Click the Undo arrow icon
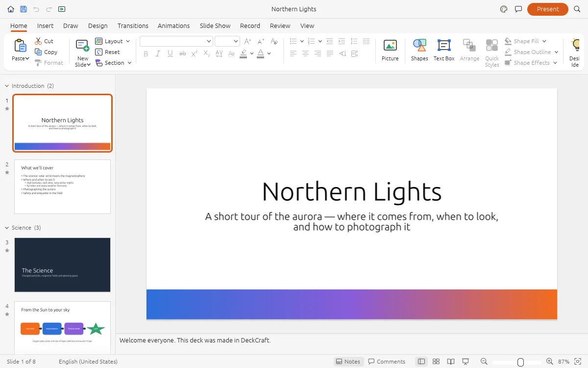 (x=36, y=9)
